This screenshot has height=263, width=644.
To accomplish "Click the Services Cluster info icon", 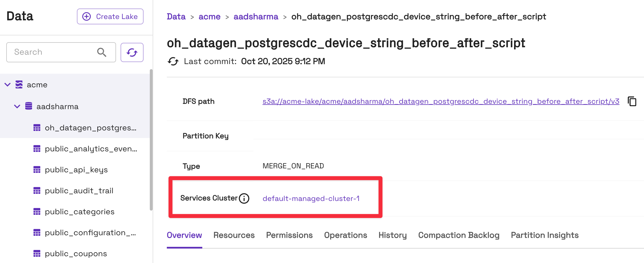I will [244, 198].
